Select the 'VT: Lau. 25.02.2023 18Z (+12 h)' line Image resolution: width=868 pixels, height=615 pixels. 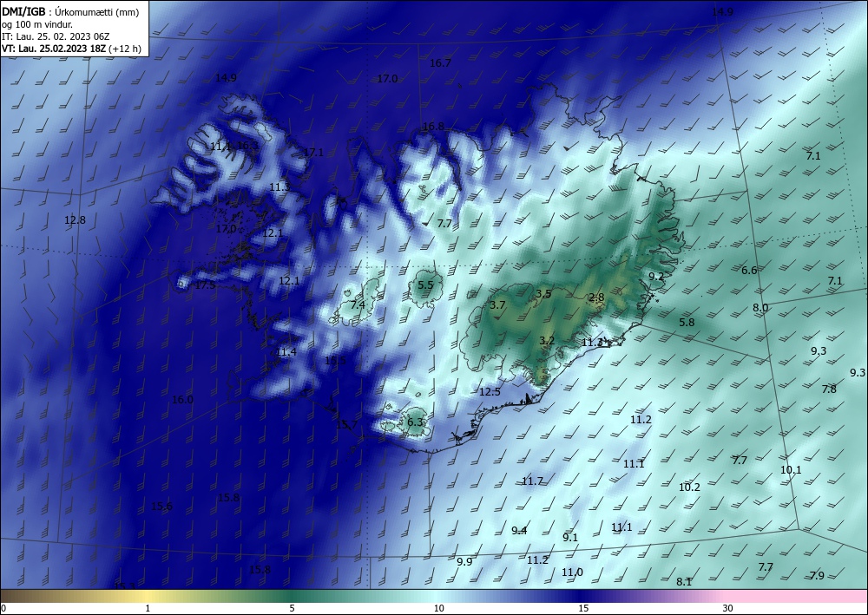click(x=71, y=49)
